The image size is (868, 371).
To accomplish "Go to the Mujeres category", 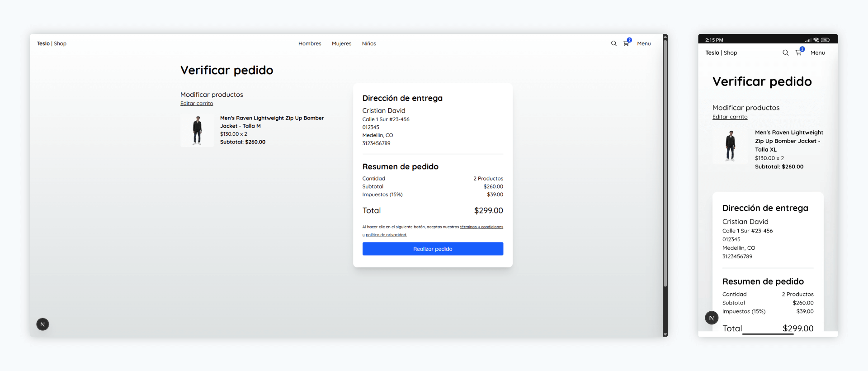I will tap(341, 43).
